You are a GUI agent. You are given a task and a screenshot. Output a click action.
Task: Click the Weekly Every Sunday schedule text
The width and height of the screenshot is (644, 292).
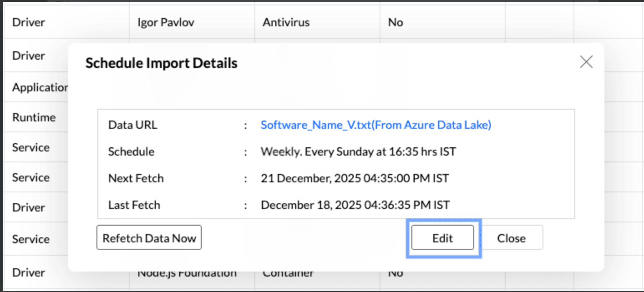(x=358, y=151)
